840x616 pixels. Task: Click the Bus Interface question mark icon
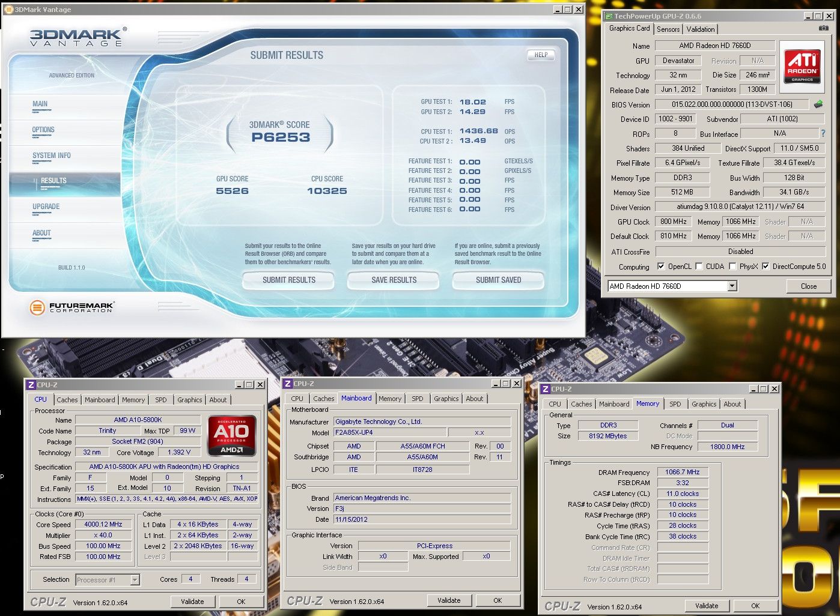pyautogui.click(x=823, y=133)
